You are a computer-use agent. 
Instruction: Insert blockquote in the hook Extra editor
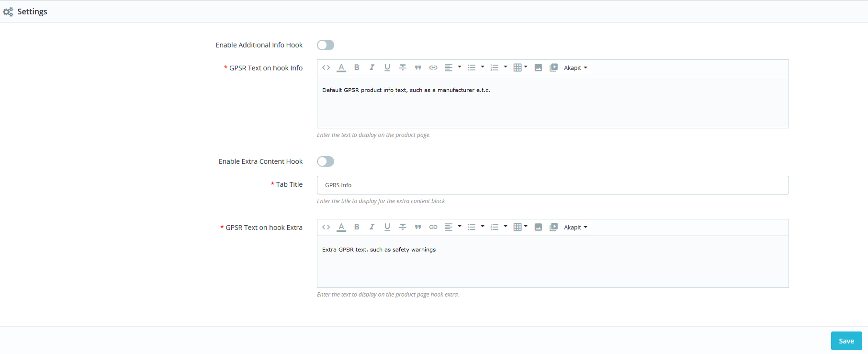pyautogui.click(x=418, y=227)
